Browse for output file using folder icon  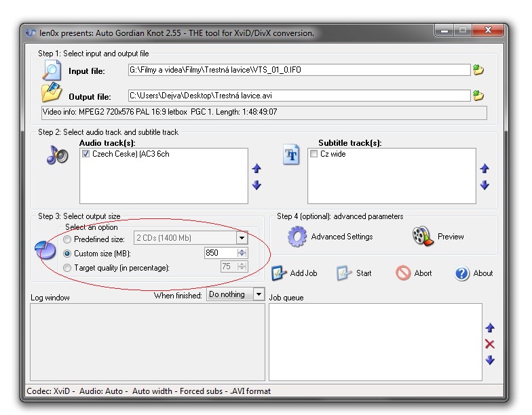point(478,96)
